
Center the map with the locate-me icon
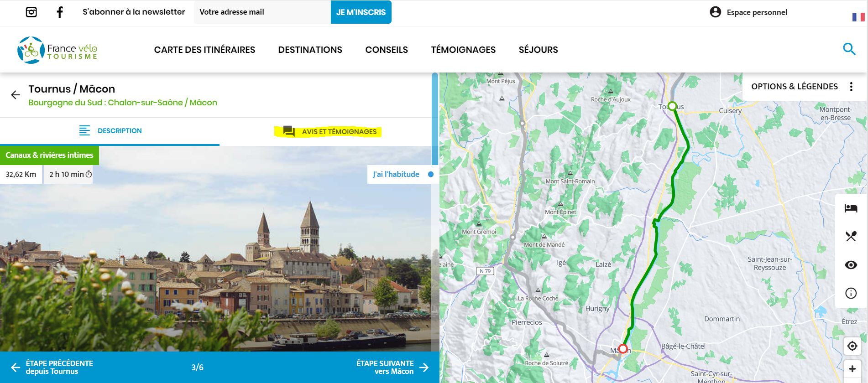(x=852, y=346)
